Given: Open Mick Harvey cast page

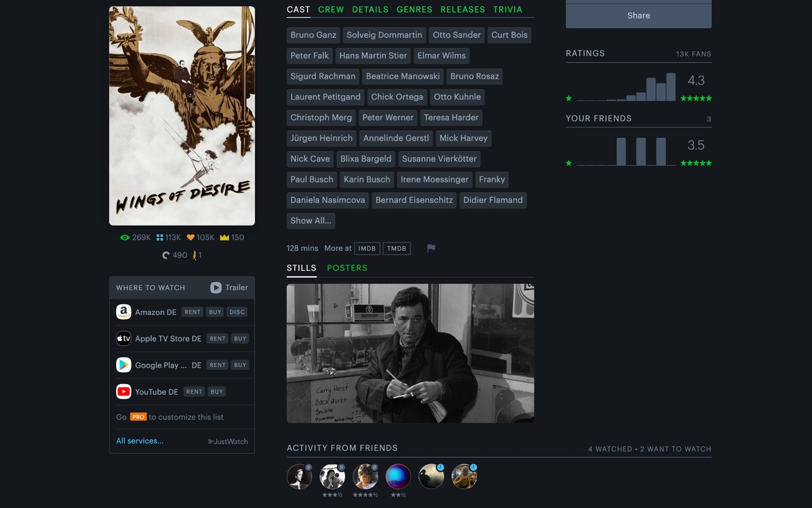Looking at the screenshot, I should click(x=464, y=138).
